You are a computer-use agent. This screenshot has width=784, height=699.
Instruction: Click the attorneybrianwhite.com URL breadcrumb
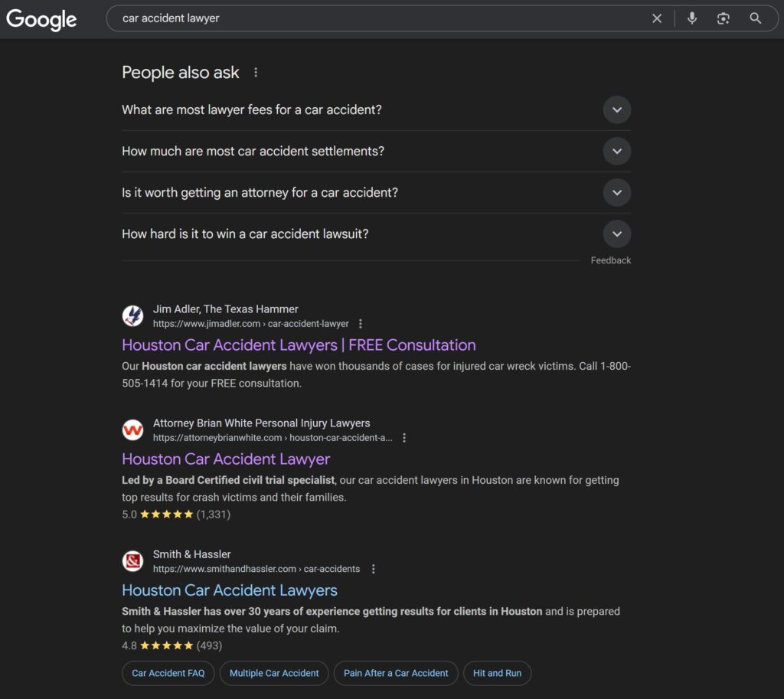click(x=273, y=438)
